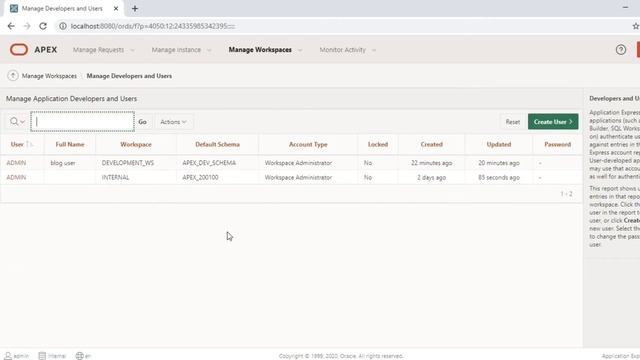Click the Full Name column header
Image resolution: width=640 pixels, height=360 pixels.
pos(70,144)
